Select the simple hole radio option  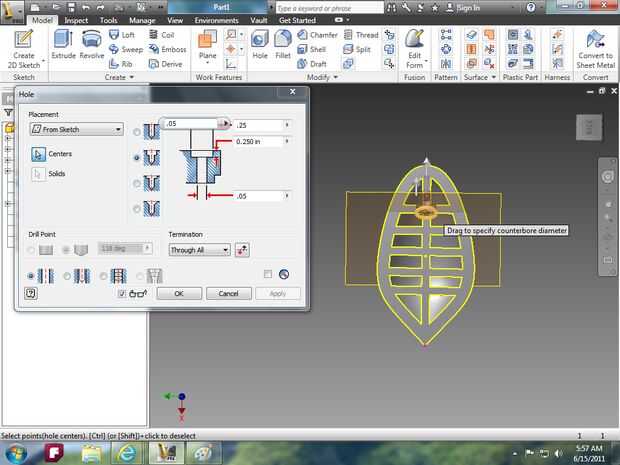[31, 276]
